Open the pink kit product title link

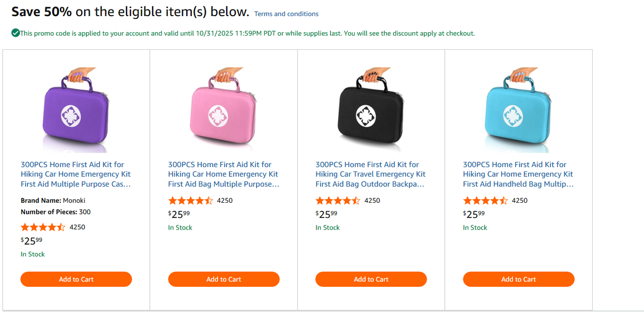pyautogui.click(x=223, y=174)
